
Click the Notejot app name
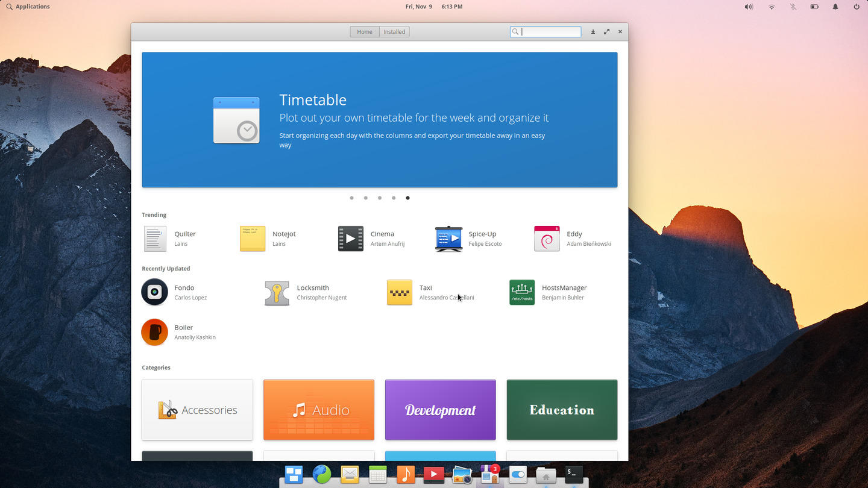[x=284, y=234]
